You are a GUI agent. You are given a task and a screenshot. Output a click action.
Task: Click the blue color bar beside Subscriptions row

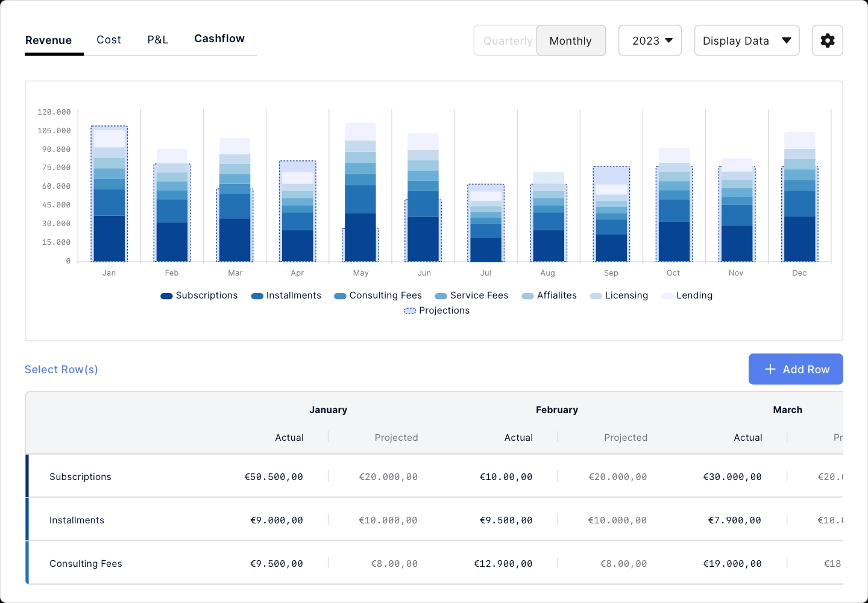coord(27,476)
